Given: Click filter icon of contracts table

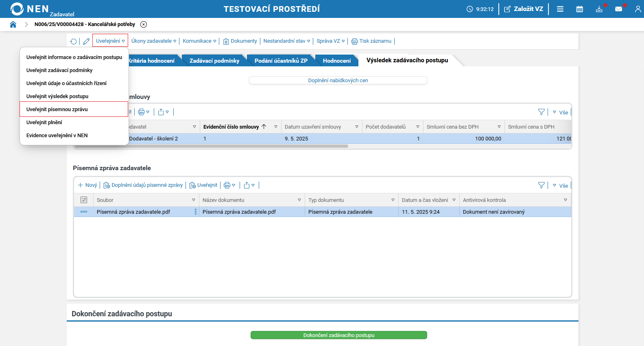Looking at the screenshot, I should (x=541, y=112).
